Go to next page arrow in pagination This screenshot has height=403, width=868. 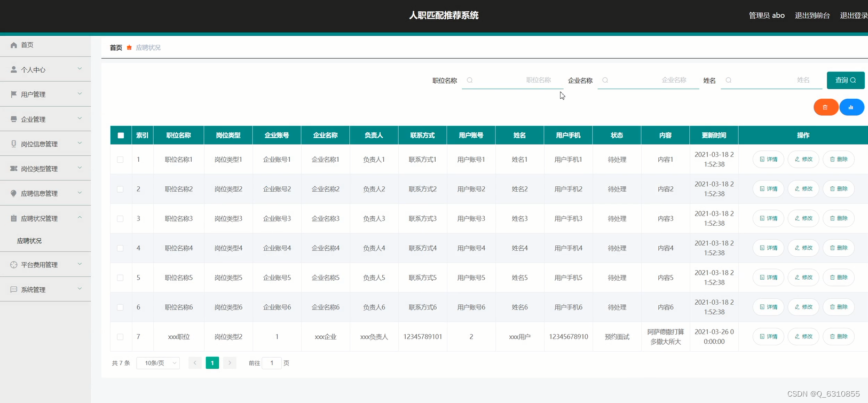point(230,363)
